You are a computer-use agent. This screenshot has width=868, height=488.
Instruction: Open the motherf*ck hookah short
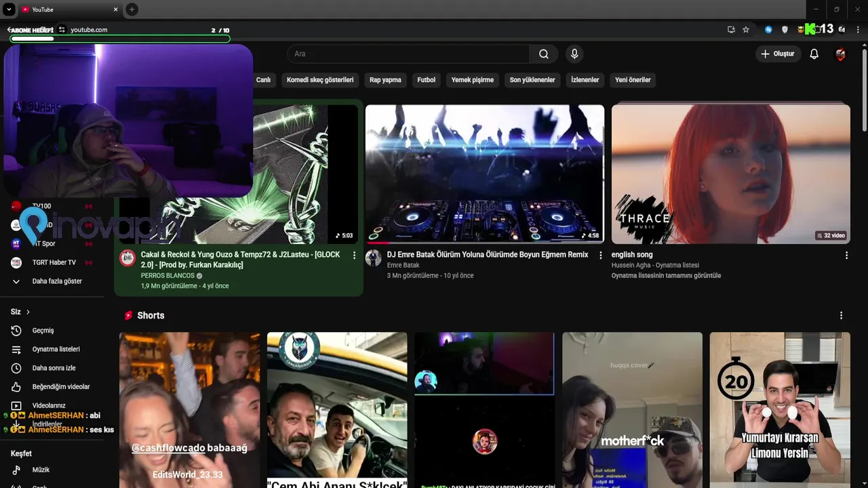(632, 410)
